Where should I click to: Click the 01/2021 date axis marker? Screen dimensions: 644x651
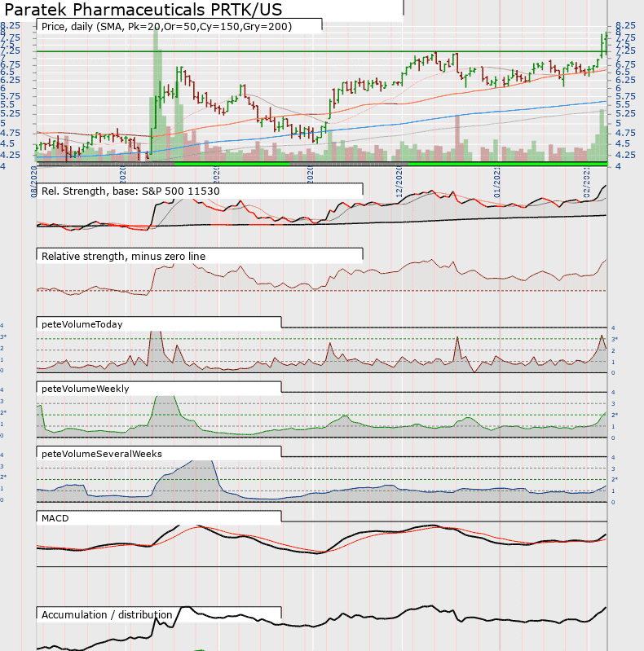pos(497,183)
